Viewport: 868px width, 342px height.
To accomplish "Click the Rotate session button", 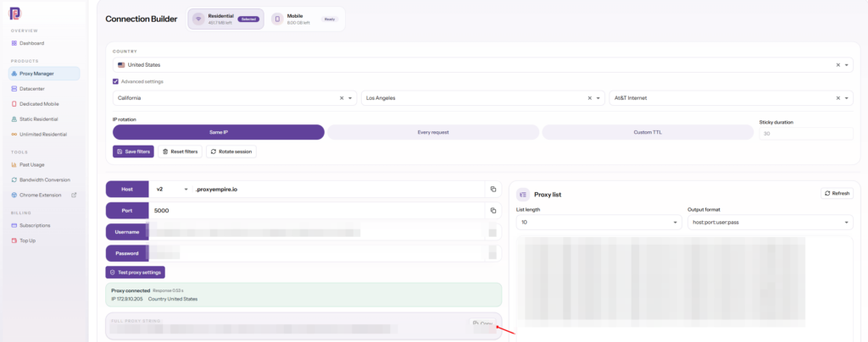I will [231, 152].
